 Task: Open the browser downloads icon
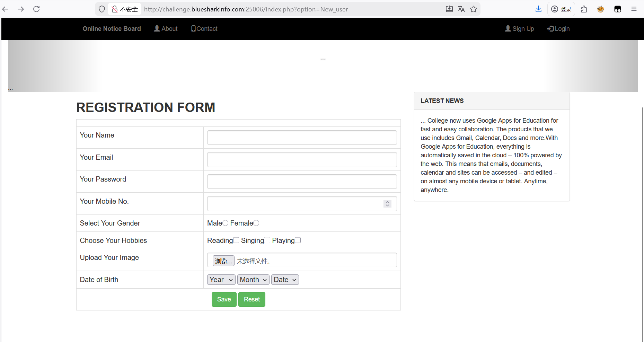[538, 9]
